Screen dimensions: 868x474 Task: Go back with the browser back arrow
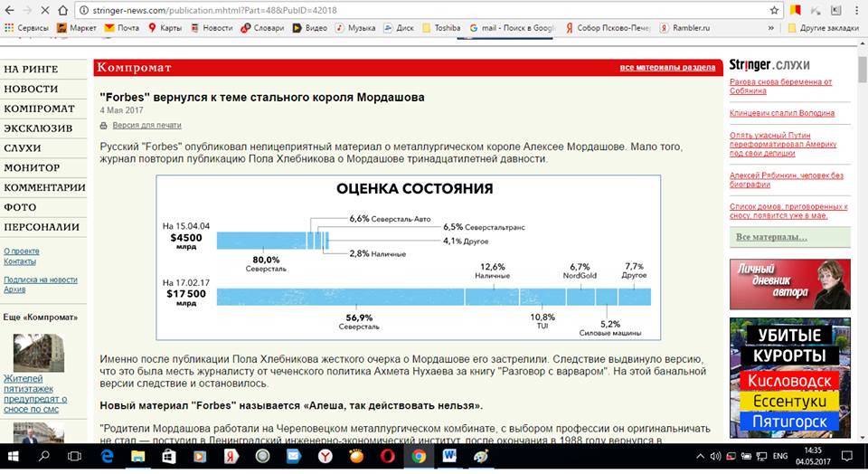pyautogui.click(x=9, y=10)
